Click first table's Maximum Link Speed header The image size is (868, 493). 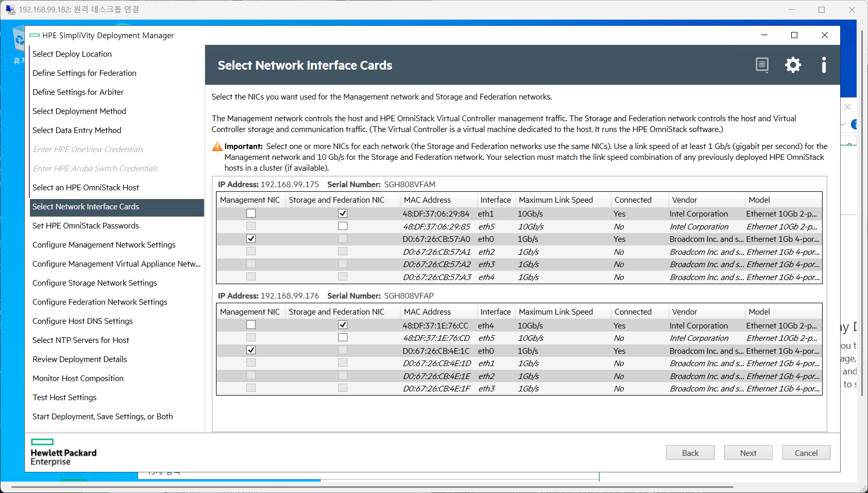click(x=563, y=200)
